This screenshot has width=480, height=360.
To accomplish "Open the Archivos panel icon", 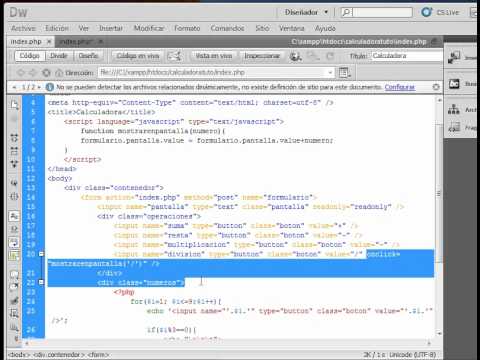I will pos(454,110).
